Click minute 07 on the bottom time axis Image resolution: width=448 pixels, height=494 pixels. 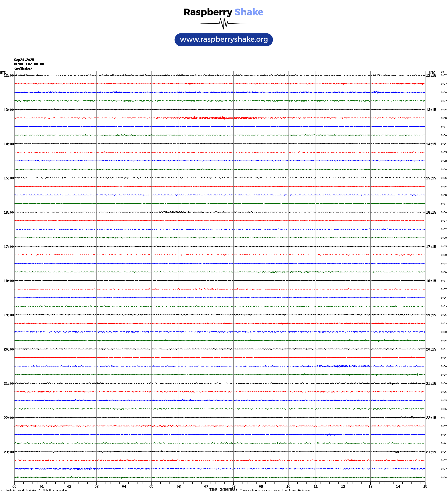tap(206, 487)
